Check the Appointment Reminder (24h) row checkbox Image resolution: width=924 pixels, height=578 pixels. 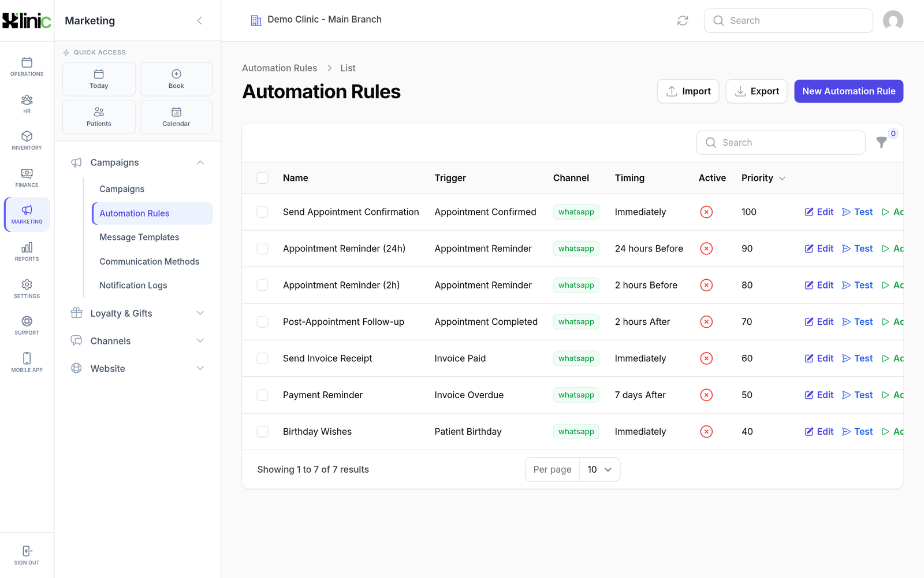pos(262,249)
